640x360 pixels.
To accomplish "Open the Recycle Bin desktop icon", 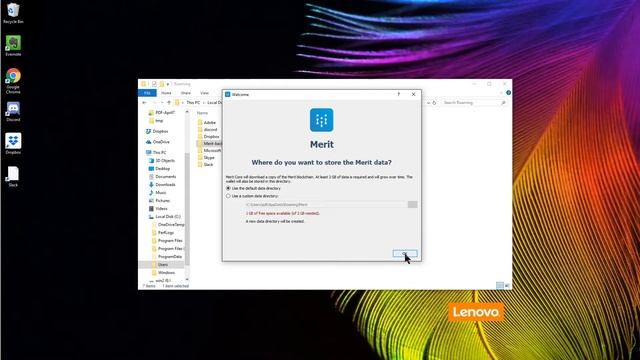I will (x=13, y=13).
